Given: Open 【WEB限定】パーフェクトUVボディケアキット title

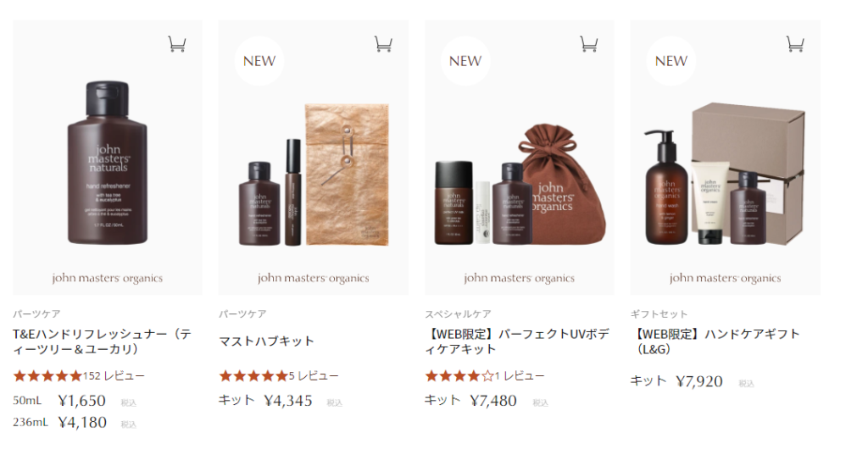Looking at the screenshot, I should (x=516, y=341).
